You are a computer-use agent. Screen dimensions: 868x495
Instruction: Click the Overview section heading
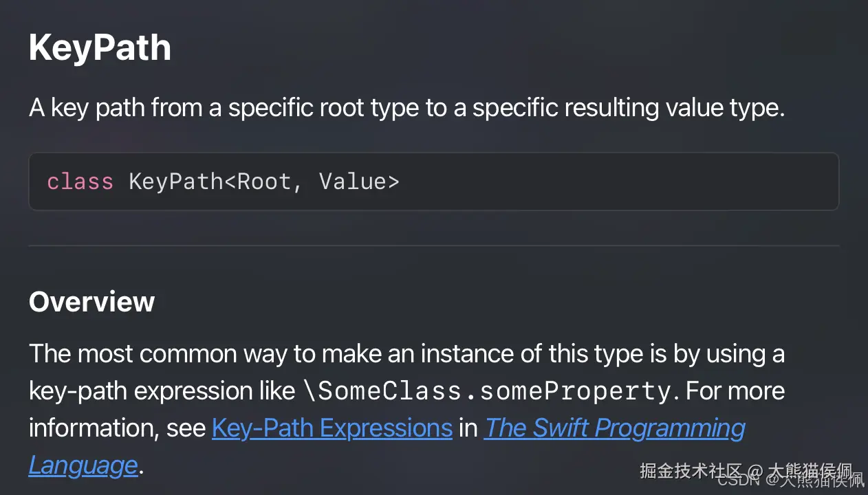pos(91,302)
